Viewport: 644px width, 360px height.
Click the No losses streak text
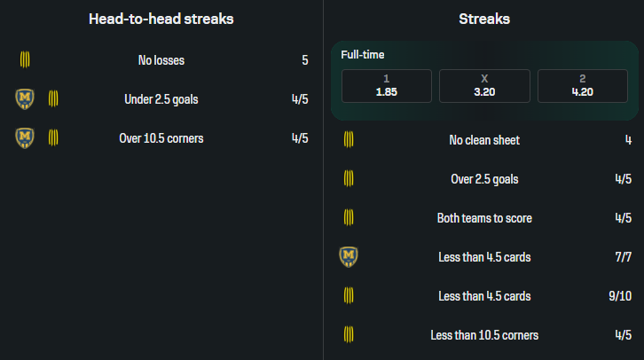pos(161,60)
